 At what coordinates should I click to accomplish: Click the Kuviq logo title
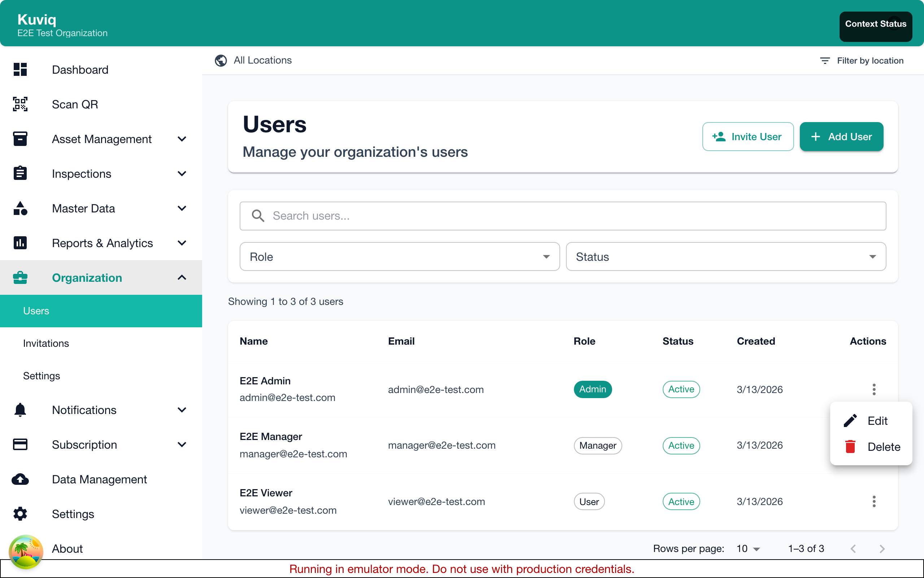(37, 20)
